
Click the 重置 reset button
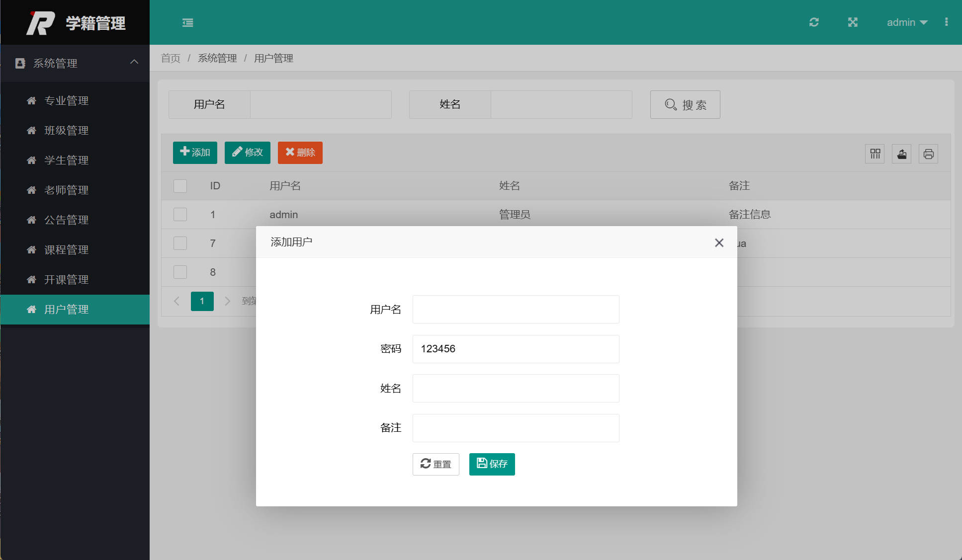click(x=436, y=464)
